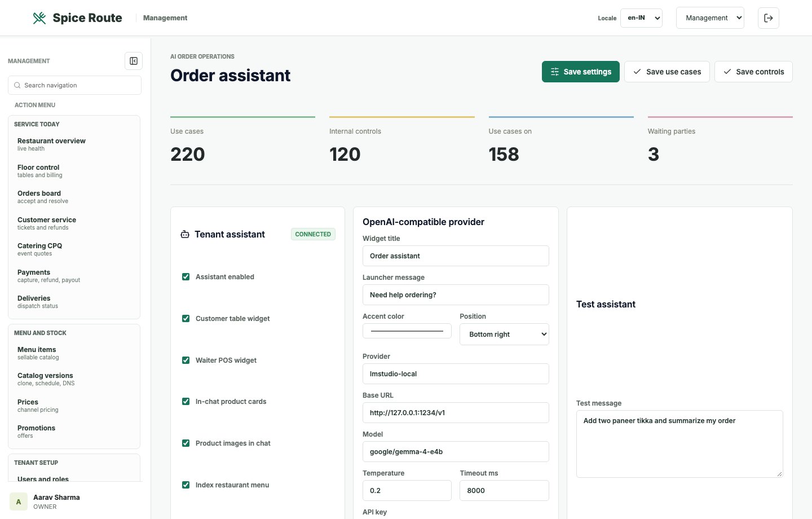The height and width of the screenshot is (519, 812).
Task: Open Payments in sidebar
Action: coord(74,276)
